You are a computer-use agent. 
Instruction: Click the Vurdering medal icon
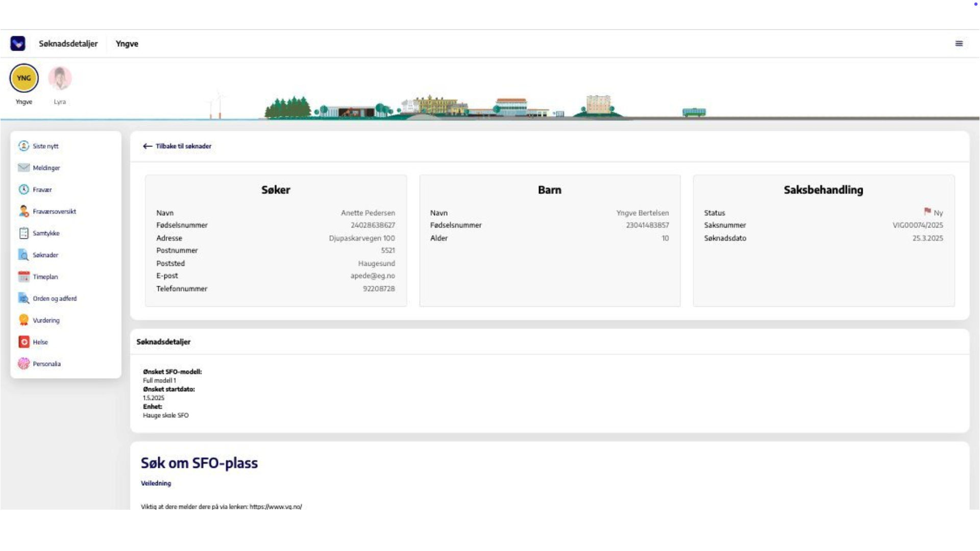point(23,320)
